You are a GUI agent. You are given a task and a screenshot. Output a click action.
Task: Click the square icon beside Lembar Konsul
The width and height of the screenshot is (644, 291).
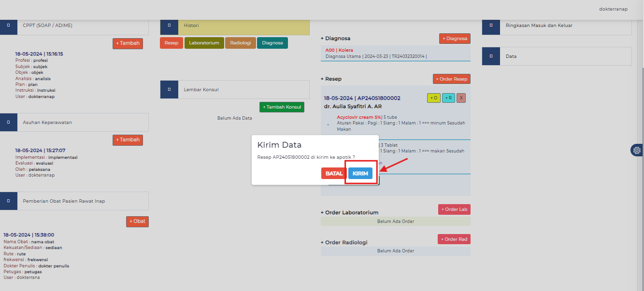pos(169,90)
